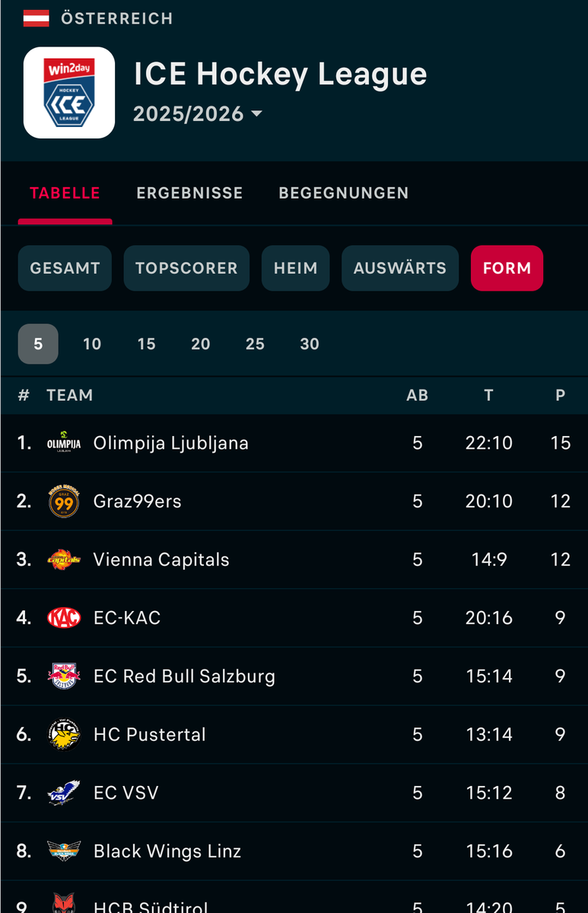Switch to the Begegnungen tab
The image size is (588, 913).
344,193
